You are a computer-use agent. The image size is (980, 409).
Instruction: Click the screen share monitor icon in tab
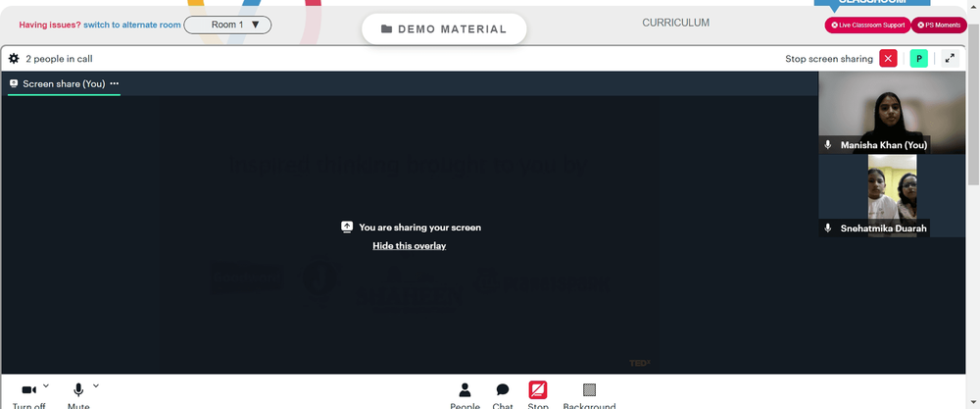pos(14,83)
